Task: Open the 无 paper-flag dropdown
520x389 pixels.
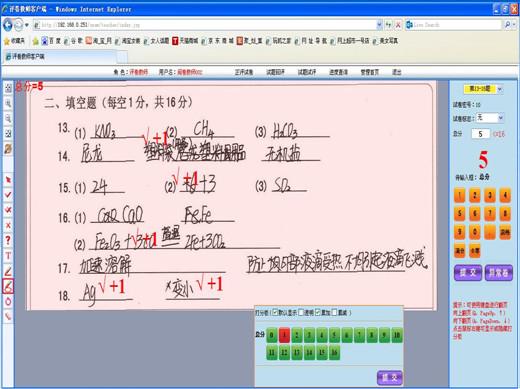Action: pyautogui.click(x=500, y=118)
